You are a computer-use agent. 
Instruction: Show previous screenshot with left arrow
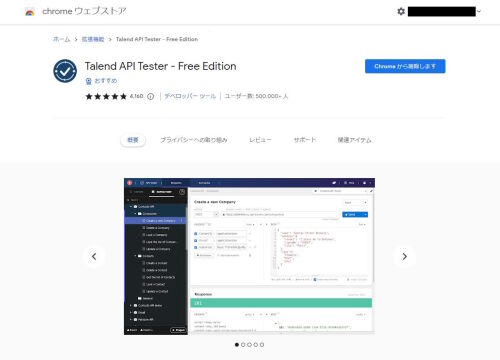94,256
